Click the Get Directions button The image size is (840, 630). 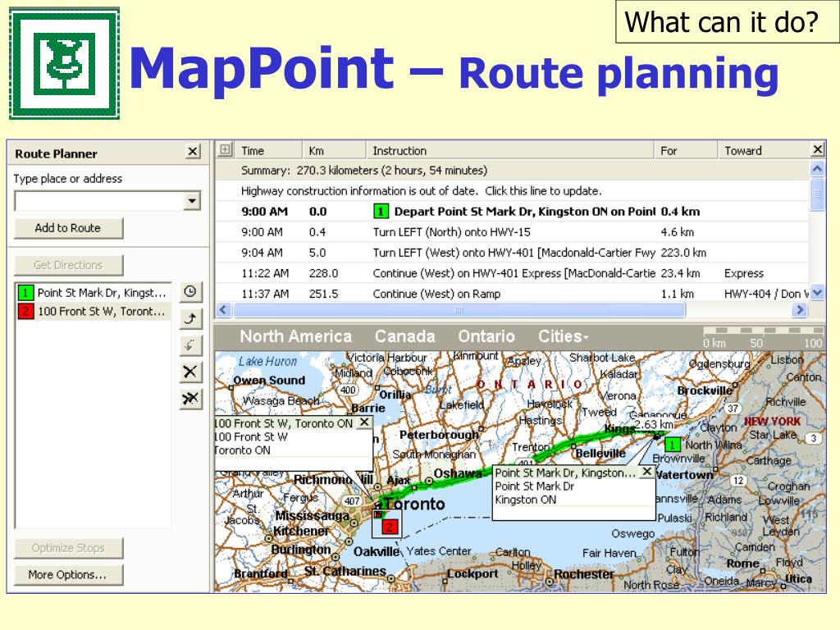point(69,265)
